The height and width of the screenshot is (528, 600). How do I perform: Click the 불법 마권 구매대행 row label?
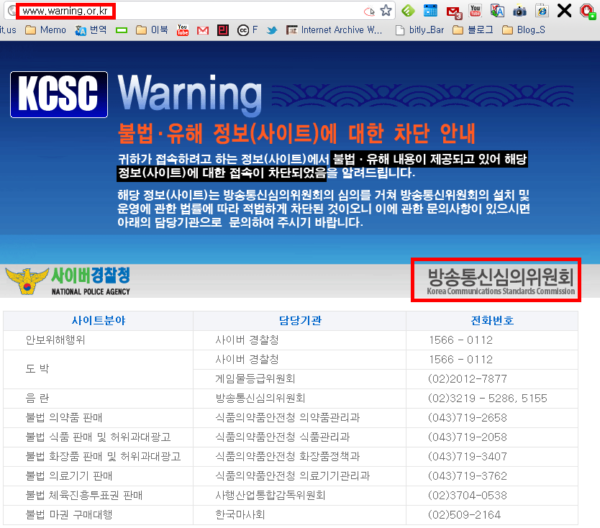click(x=69, y=515)
